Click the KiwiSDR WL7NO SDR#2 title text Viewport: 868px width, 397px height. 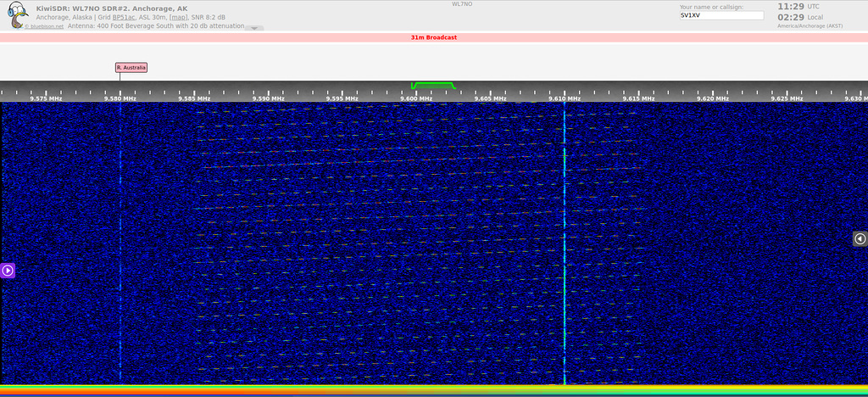(x=112, y=8)
